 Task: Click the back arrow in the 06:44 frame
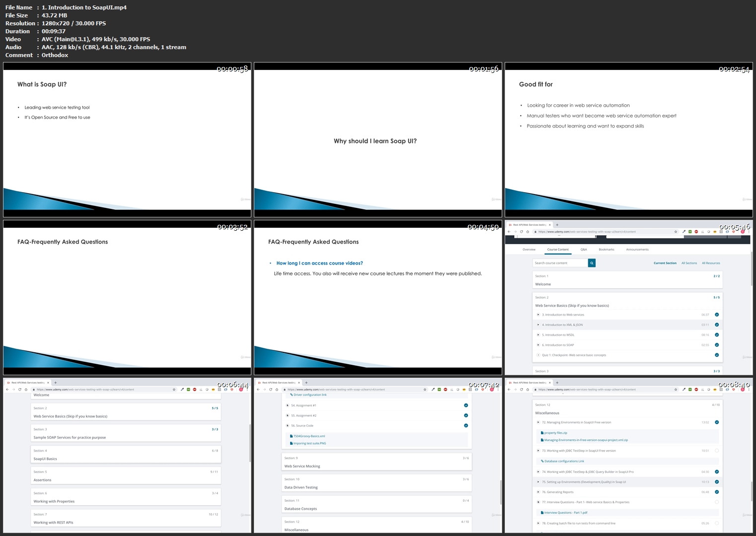pyautogui.click(x=7, y=390)
